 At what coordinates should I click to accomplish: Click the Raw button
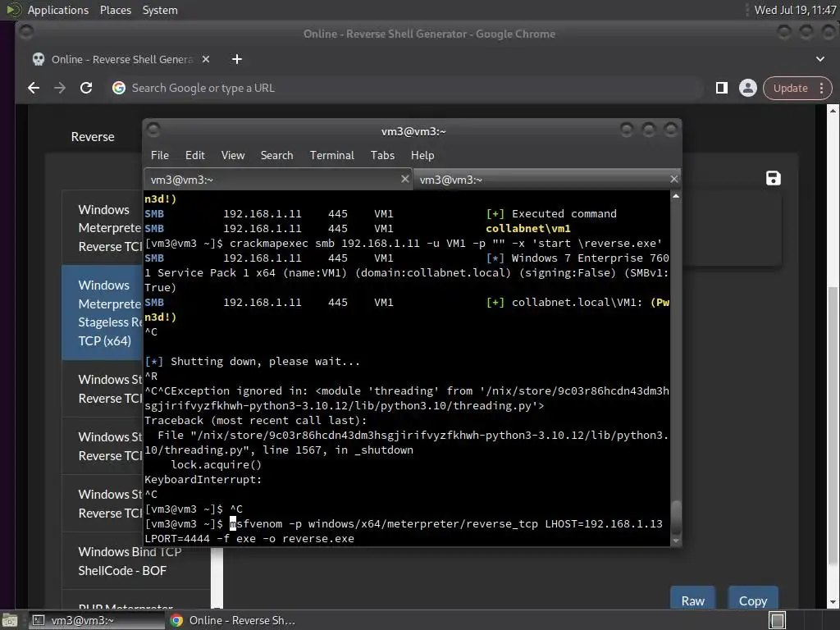692,600
